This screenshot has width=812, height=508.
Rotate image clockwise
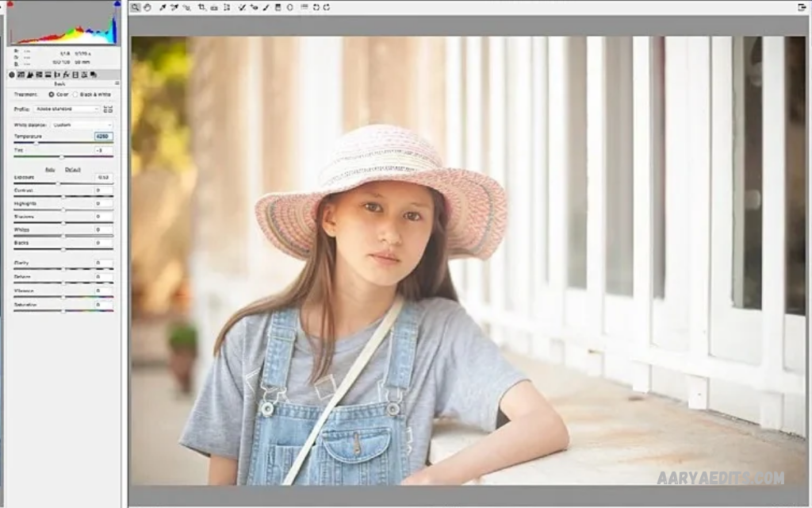point(327,7)
